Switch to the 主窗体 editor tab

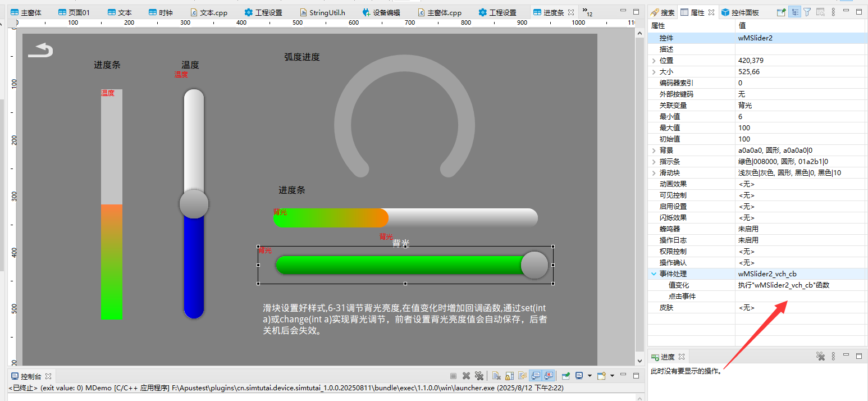pos(26,12)
